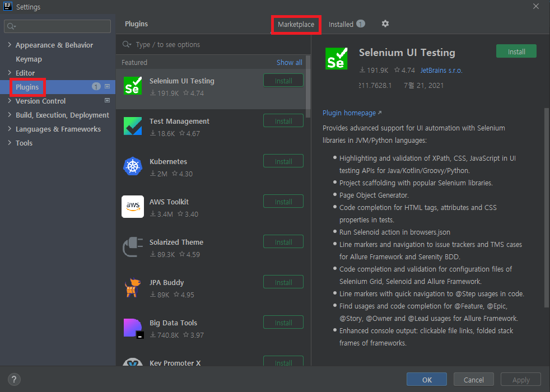Click the help question mark button

click(14, 379)
